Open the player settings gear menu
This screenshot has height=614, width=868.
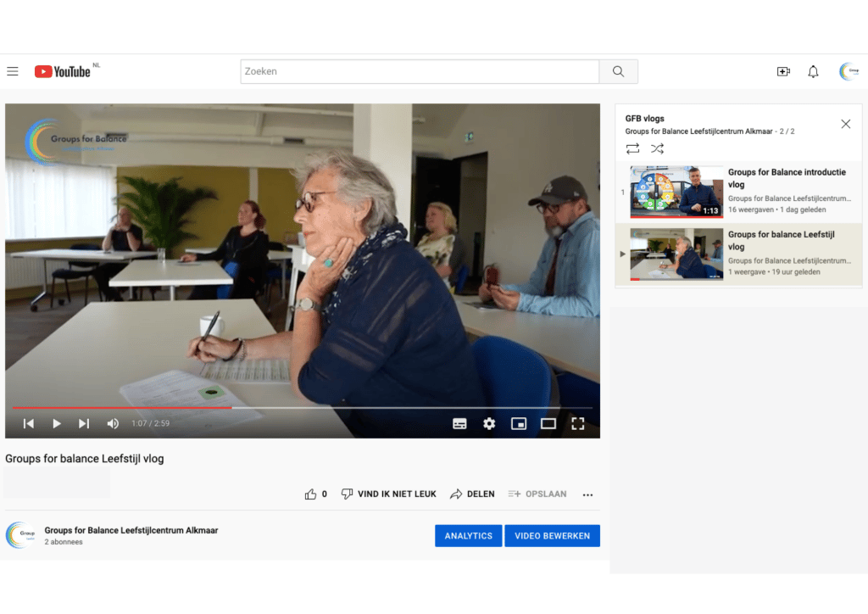tap(489, 423)
